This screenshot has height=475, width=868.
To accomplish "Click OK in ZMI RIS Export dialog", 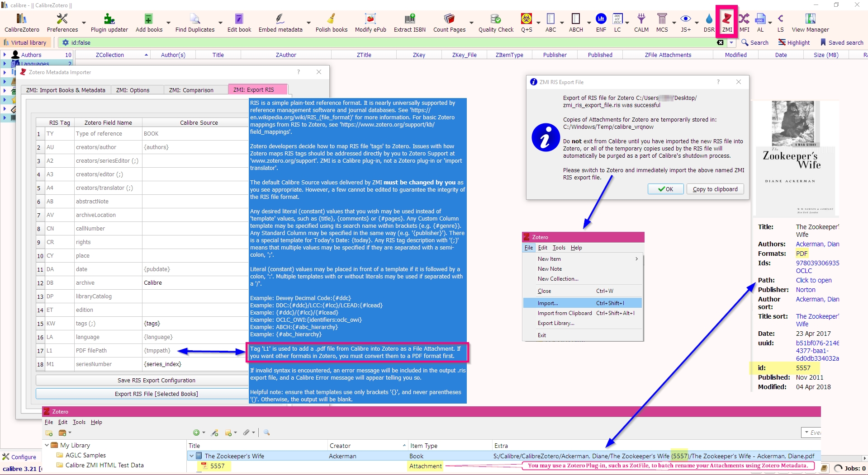I will click(665, 189).
